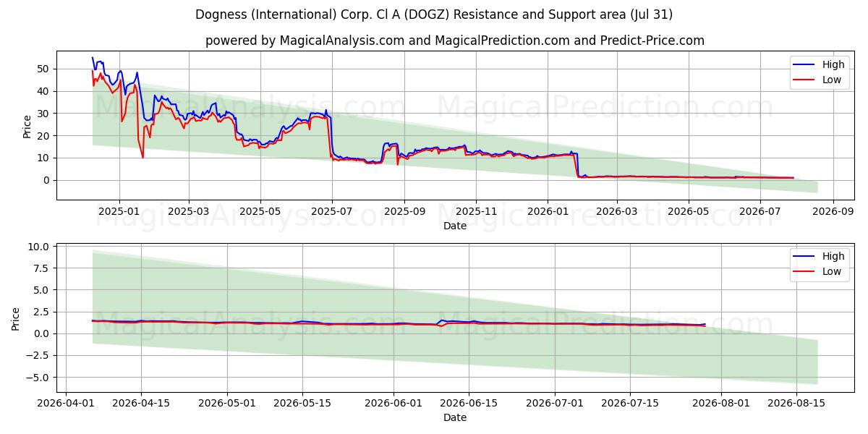The width and height of the screenshot is (868, 434).
Task: Click the 2026-06-01 date tick label
Action: (x=394, y=403)
